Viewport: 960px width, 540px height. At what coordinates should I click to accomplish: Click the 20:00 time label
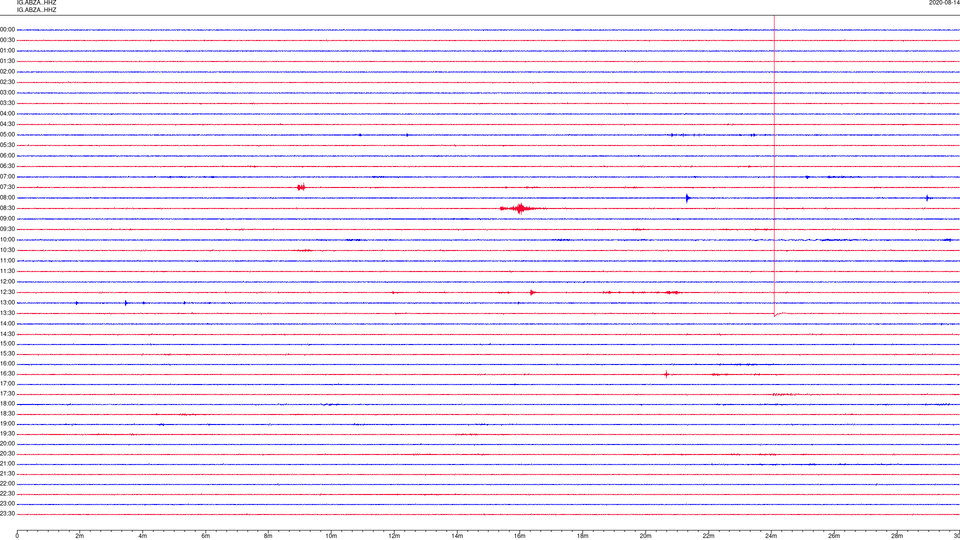7,444
